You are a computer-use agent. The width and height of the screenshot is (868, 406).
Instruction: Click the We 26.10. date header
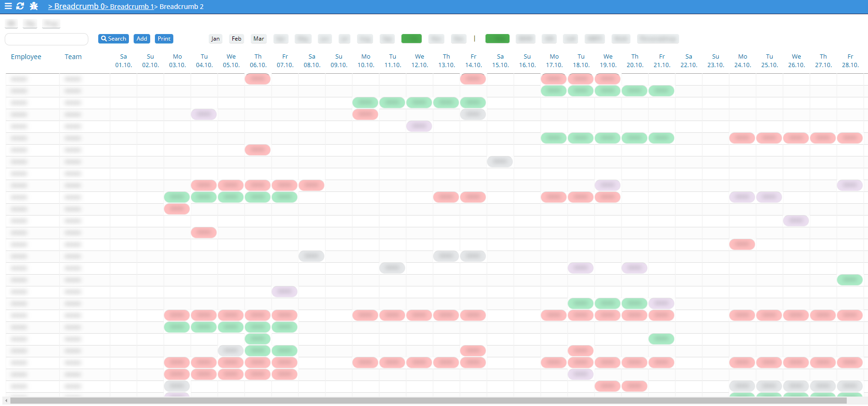click(x=797, y=61)
